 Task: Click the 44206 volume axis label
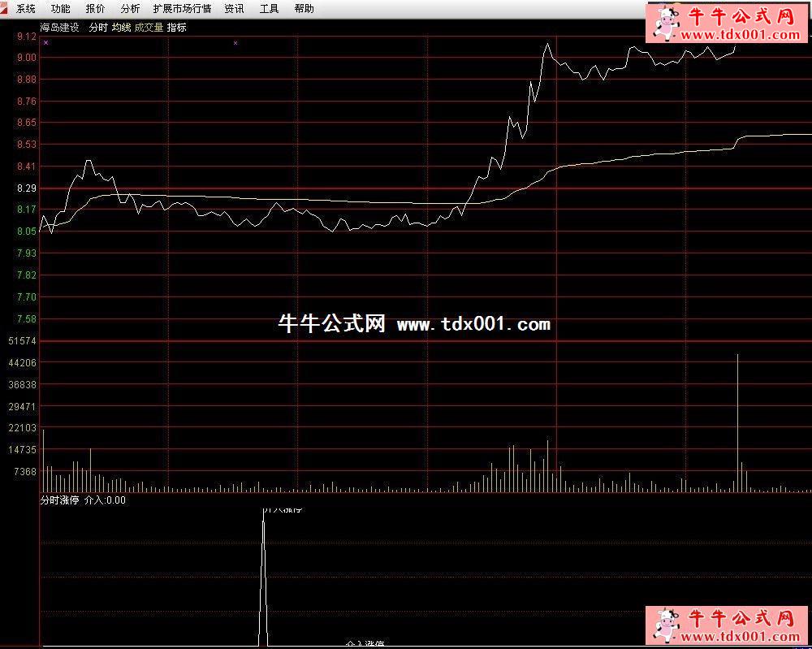pos(22,362)
